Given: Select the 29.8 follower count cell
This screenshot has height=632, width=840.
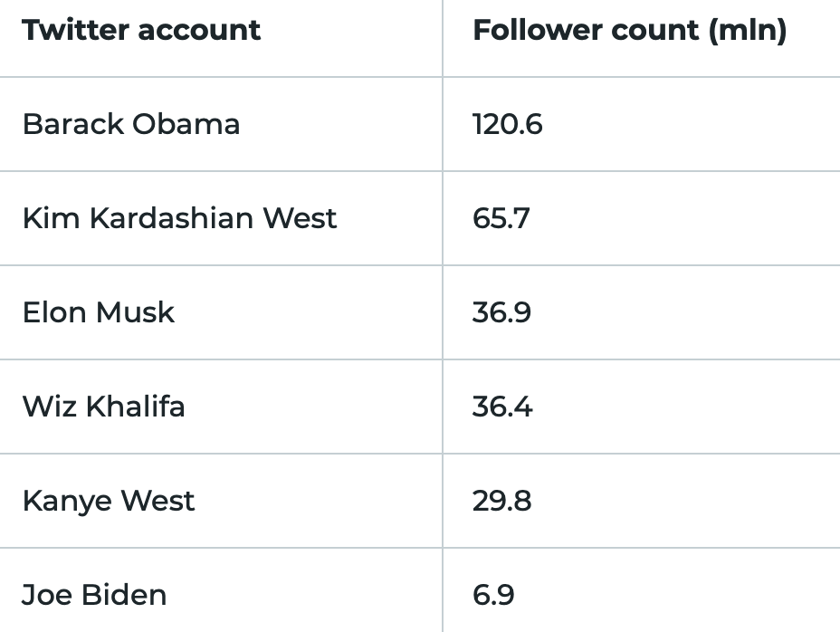Looking at the screenshot, I should 501,501.
